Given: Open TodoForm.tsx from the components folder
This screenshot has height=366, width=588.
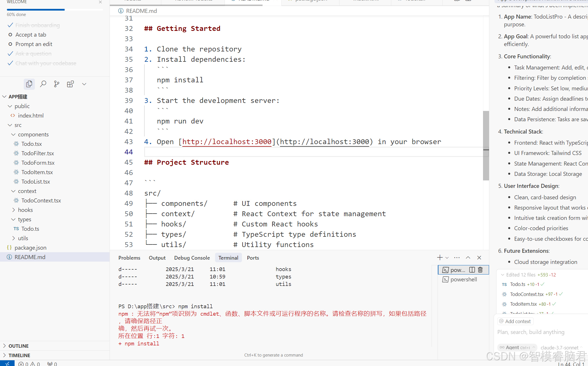Looking at the screenshot, I should pos(38,163).
